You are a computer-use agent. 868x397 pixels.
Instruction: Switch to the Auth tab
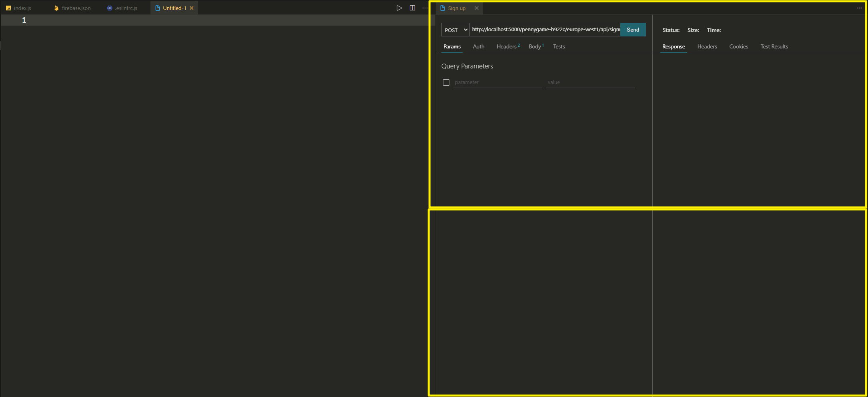pyautogui.click(x=479, y=46)
